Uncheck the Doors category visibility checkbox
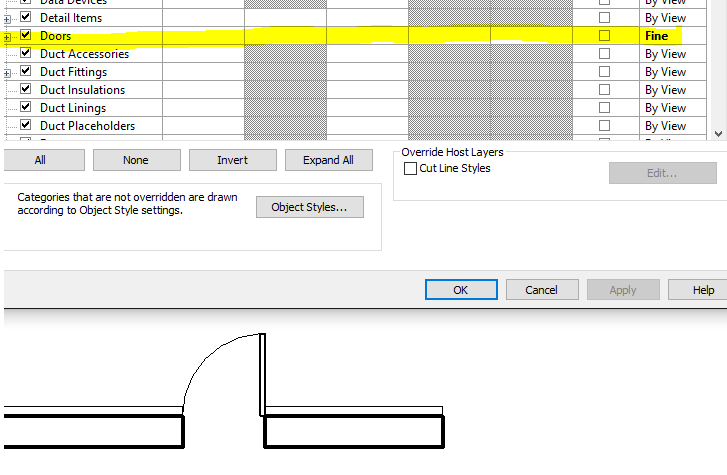The width and height of the screenshot is (727, 475). [26, 36]
